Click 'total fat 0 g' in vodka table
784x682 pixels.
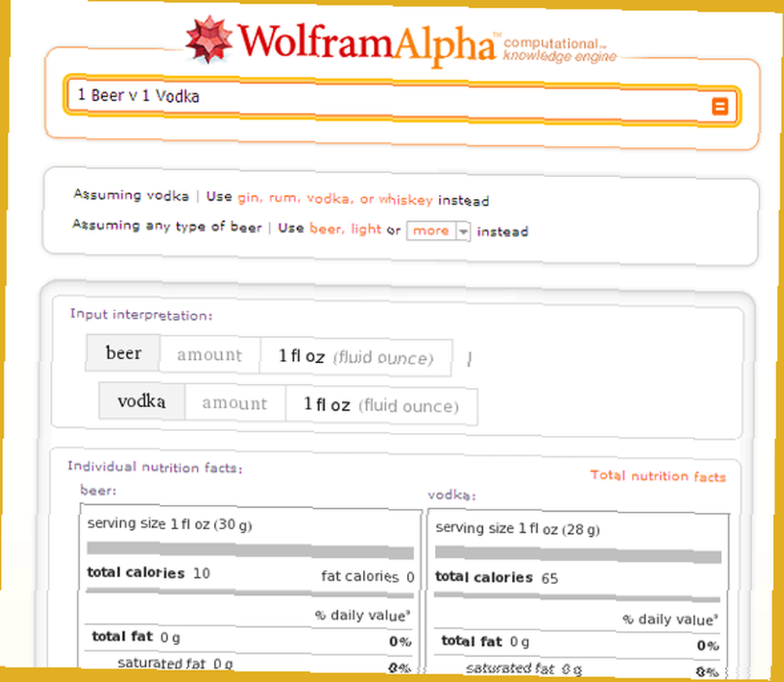pyautogui.click(x=485, y=641)
